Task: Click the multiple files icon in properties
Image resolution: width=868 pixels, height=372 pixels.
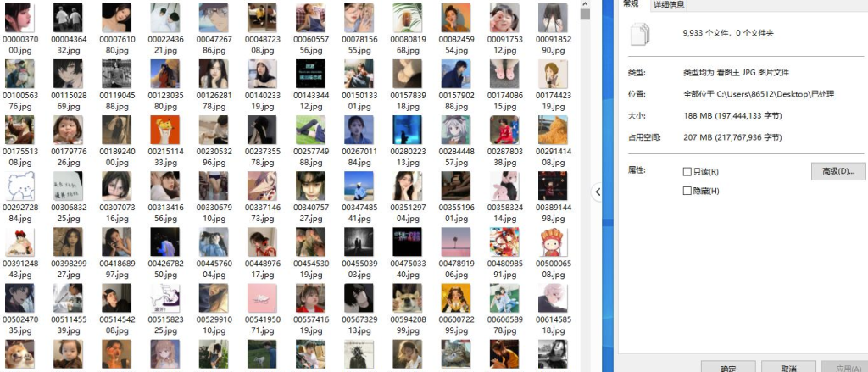Action: [640, 34]
